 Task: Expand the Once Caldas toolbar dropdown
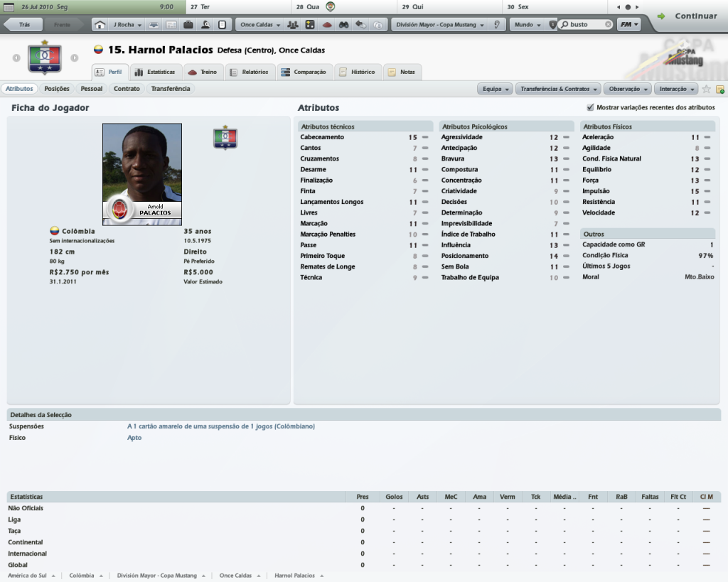pos(259,25)
